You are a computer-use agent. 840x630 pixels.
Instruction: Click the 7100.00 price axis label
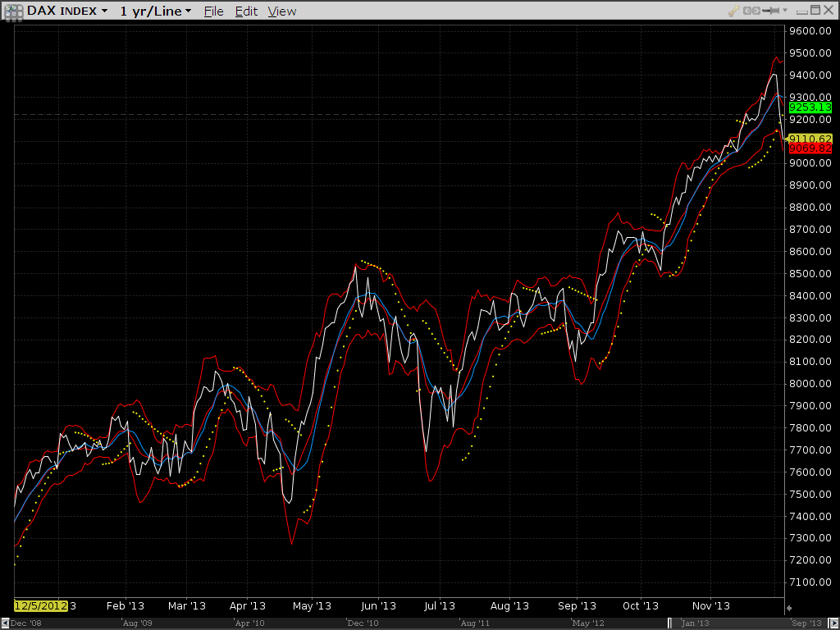pyautogui.click(x=810, y=582)
